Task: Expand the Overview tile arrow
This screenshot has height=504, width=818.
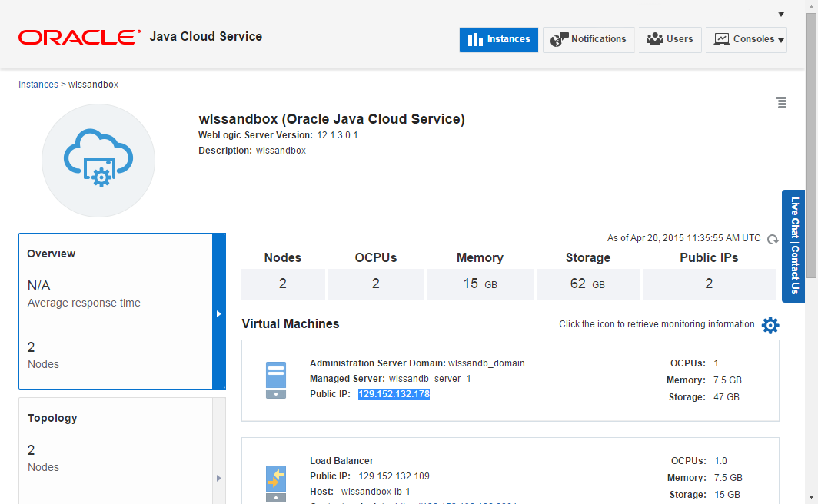Action: point(219,313)
